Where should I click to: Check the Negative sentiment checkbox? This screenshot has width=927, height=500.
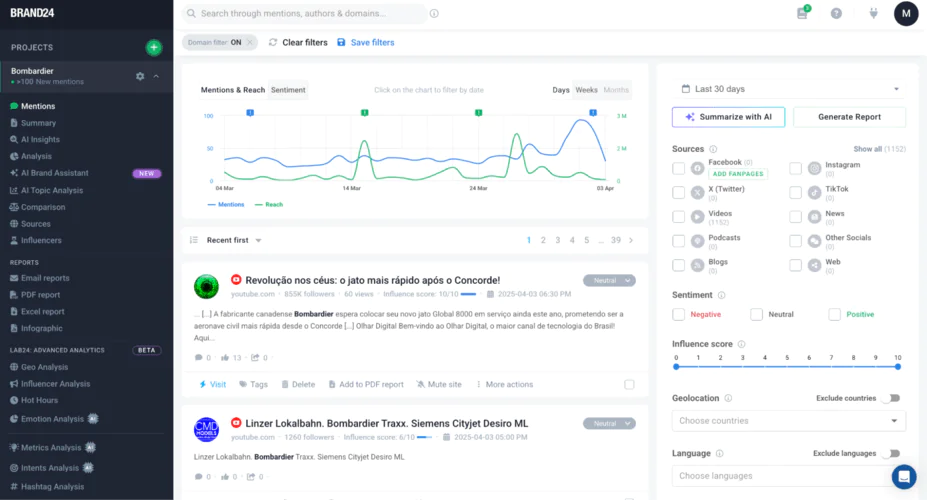coord(679,314)
